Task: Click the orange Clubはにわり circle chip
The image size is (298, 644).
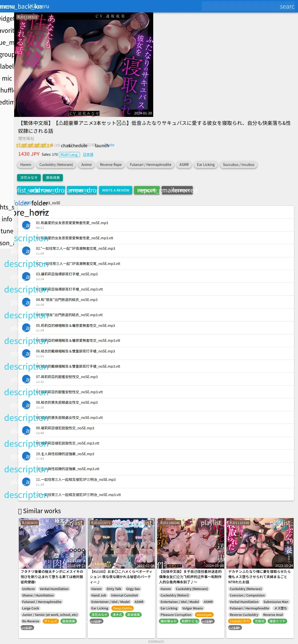Action: pyautogui.click(x=239, y=621)
